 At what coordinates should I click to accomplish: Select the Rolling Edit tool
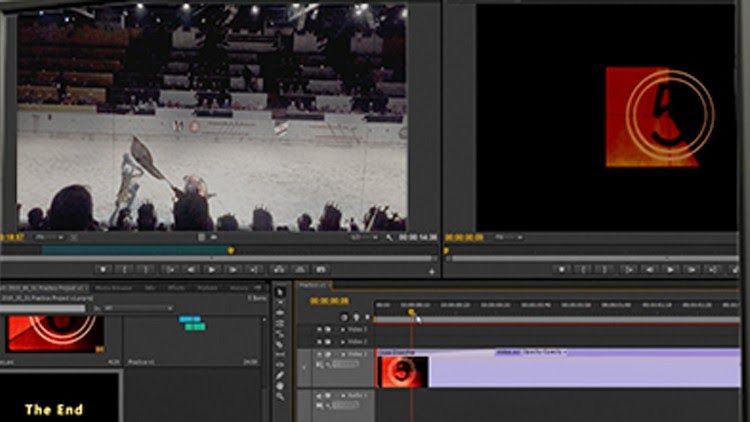point(280,324)
